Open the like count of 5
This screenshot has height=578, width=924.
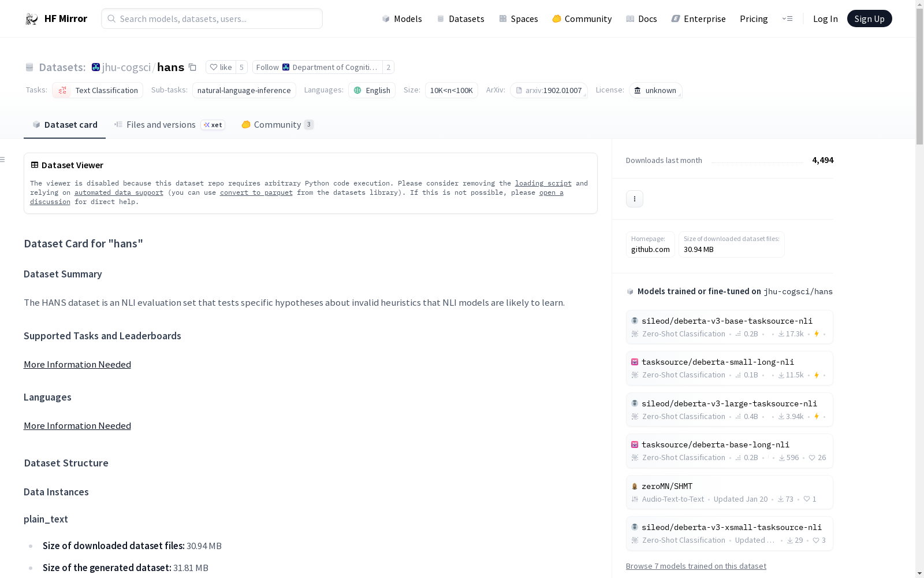coord(241,68)
